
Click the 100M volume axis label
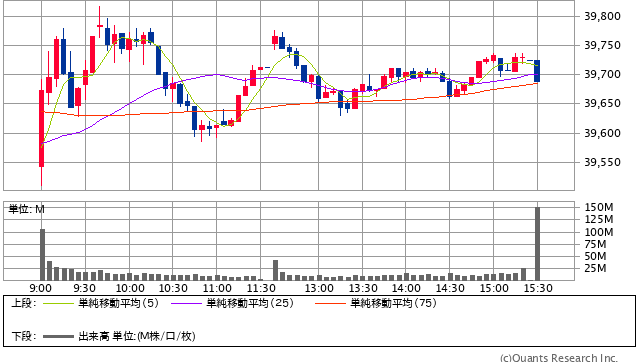coord(599,232)
